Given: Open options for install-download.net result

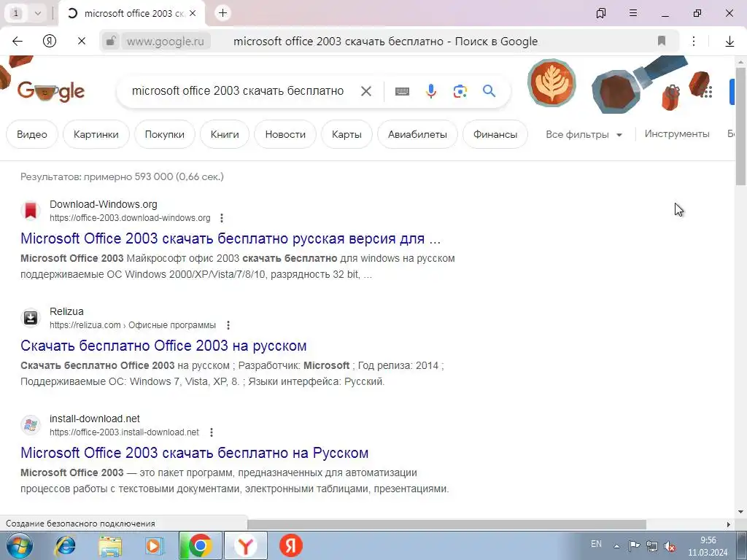Looking at the screenshot, I should point(212,432).
